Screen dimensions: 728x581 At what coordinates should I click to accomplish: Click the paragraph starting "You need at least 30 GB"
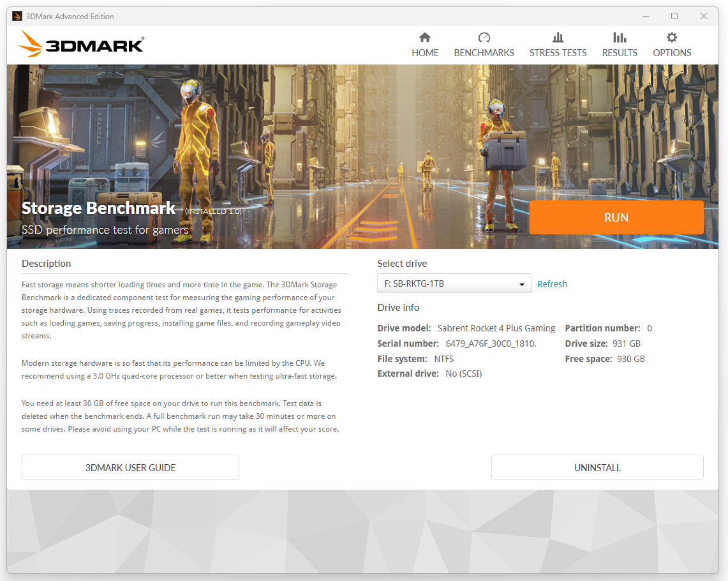pos(180,416)
